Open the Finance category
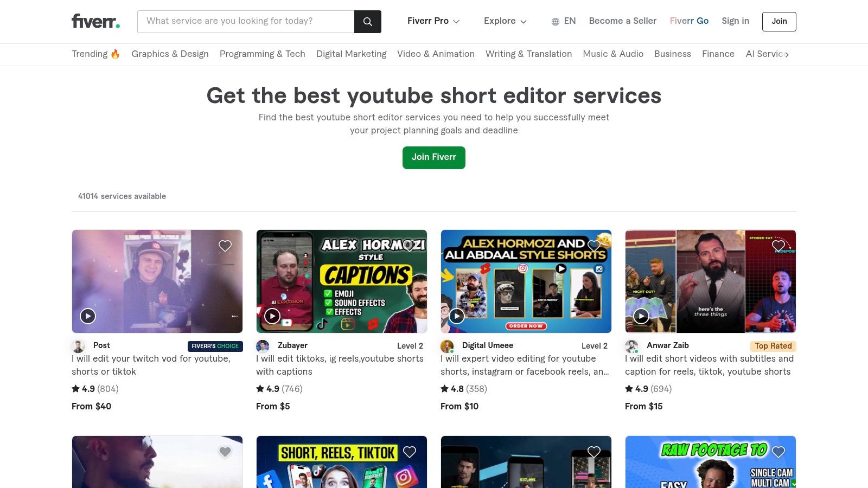Screen dimensions: 868x488 tap(718, 54)
